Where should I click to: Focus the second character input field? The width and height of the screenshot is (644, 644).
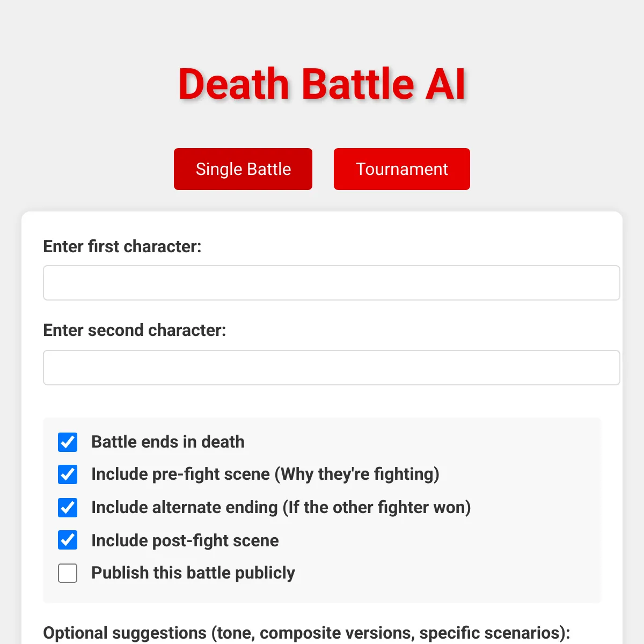(332, 368)
